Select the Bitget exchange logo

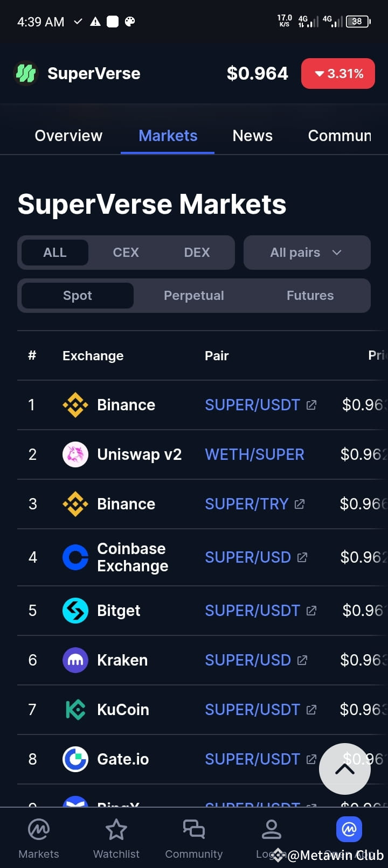pyautogui.click(x=75, y=611)
